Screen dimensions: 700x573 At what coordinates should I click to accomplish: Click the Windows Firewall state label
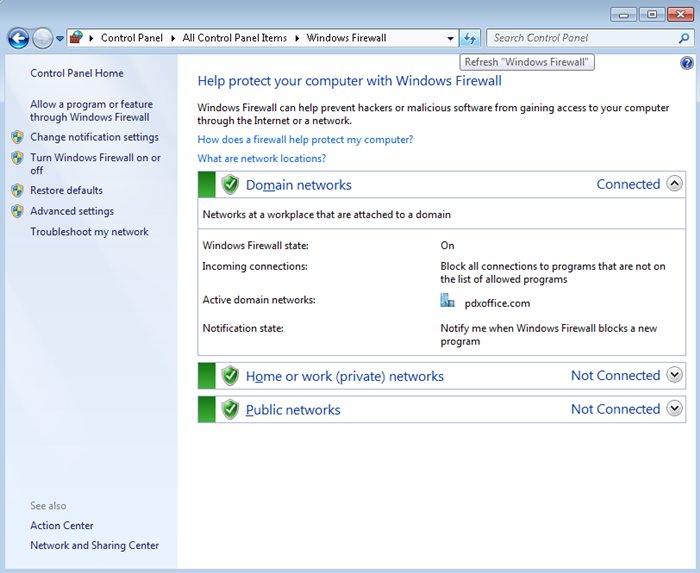[255, 245]
